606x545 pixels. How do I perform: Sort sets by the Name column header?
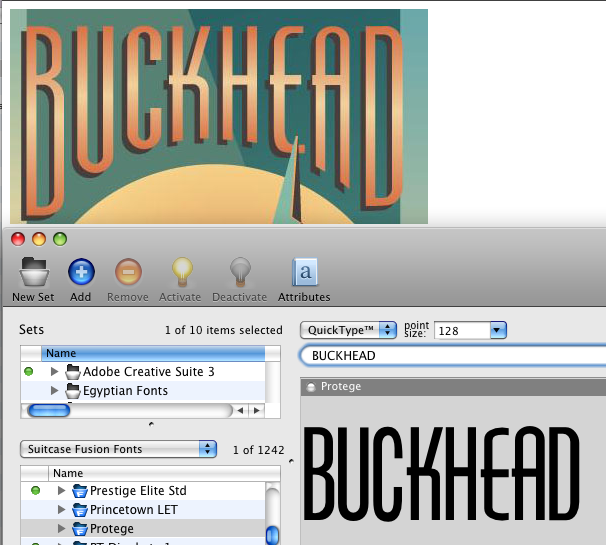[153, 353]
